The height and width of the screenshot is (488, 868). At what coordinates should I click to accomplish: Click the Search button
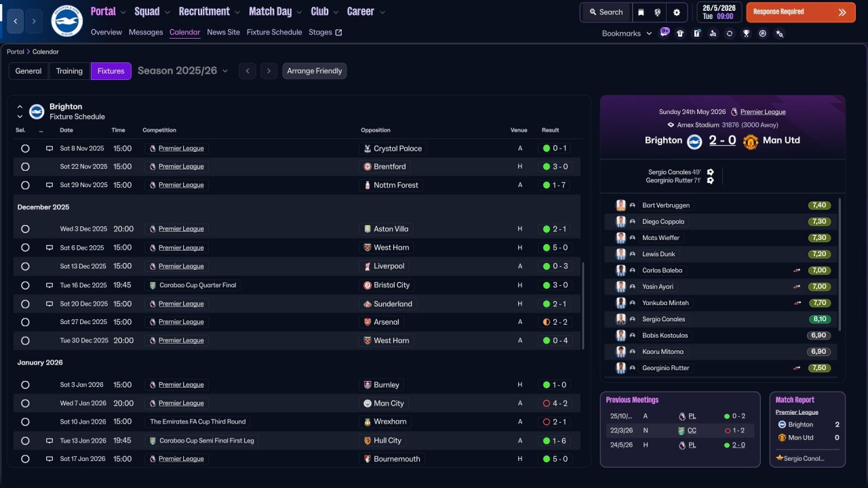(606, 12)
